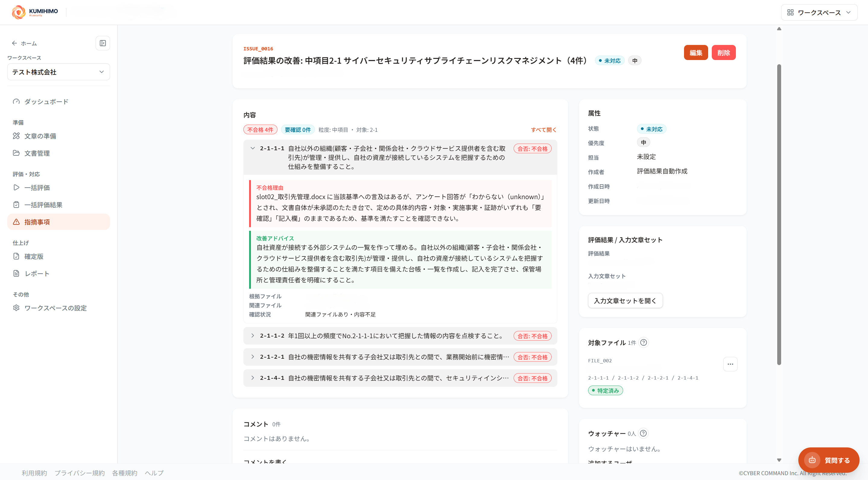Click the 一括評価結果 clipboard icon
This screenshot has width=868, height=480.
click(x=16, y=205)
